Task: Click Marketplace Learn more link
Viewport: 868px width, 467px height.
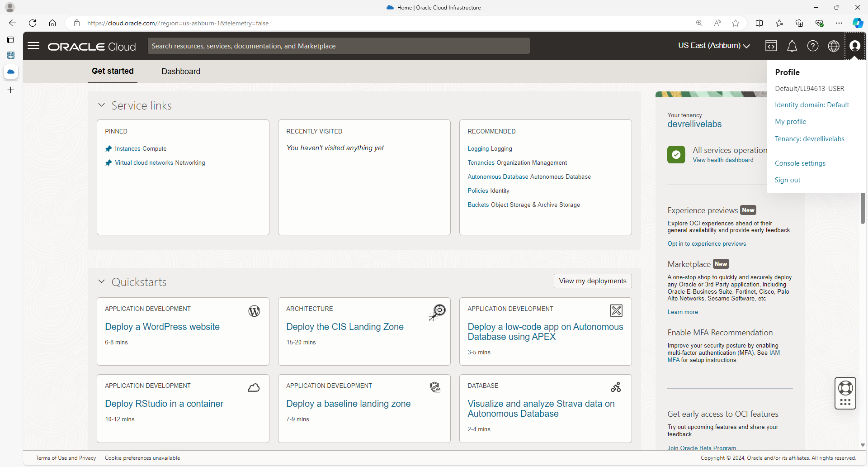Action: click(683, 312)
